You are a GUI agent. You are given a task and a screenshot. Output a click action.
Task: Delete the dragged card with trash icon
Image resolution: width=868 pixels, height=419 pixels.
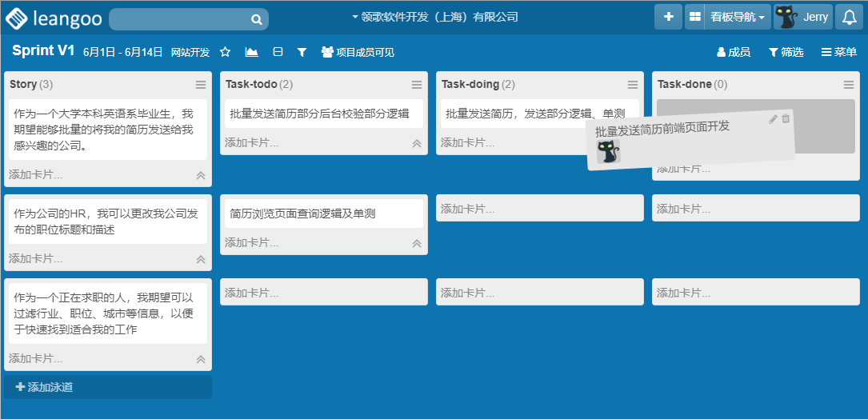tap(786, 119)
